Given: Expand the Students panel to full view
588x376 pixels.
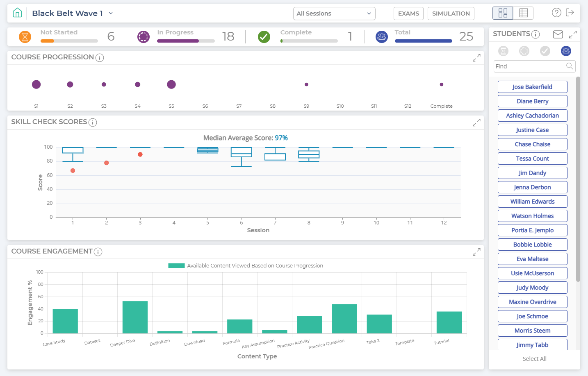Looking at the screenshot, I should coord(573,34).
